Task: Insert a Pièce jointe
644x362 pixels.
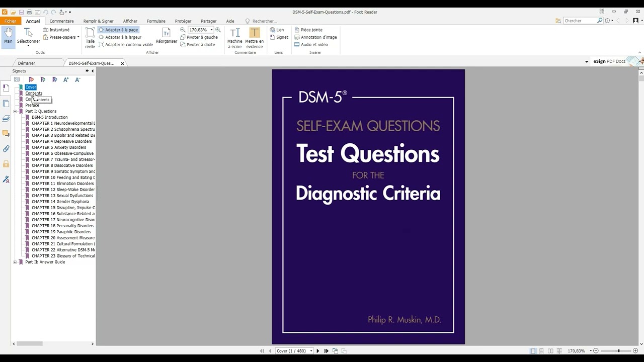Action: point(308,30)
